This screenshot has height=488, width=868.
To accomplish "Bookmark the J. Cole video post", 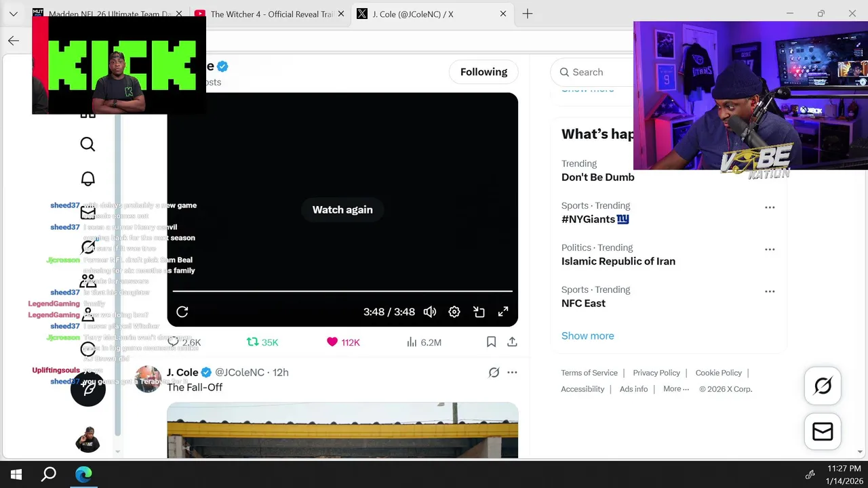I will click(x=491, y=342).
